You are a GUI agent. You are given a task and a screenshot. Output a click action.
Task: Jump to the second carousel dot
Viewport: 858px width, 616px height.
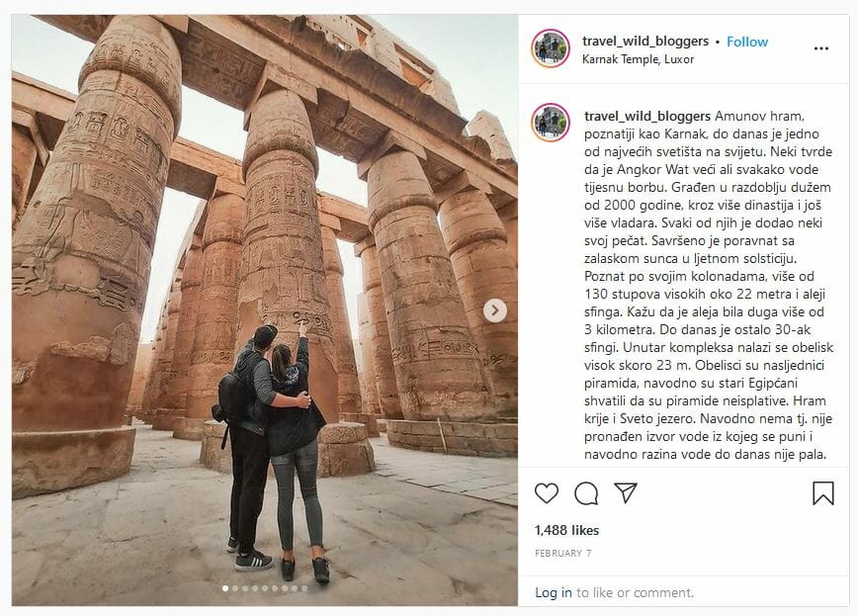coord(235,588)
